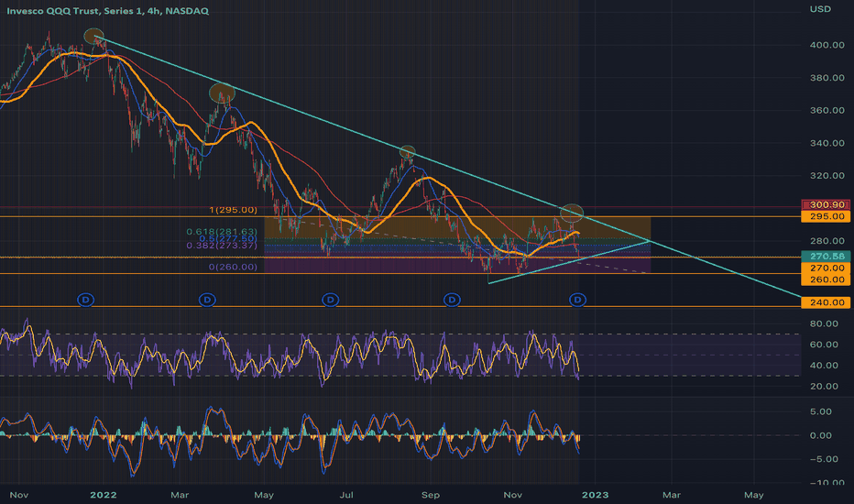Viewport: 854px width, 504px height.
Task: Select the ellipse at the 295 trendline touch
Action: pyautogui.click(x=572, y=213)
